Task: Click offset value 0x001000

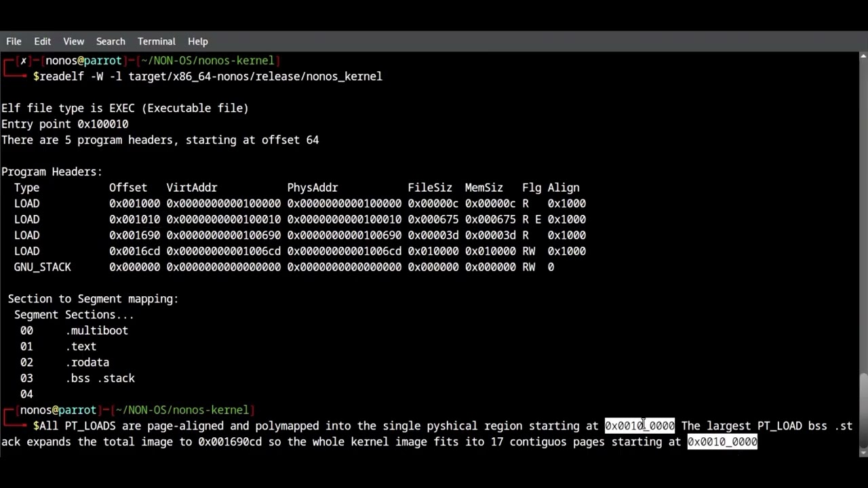Action: (134, 203)
